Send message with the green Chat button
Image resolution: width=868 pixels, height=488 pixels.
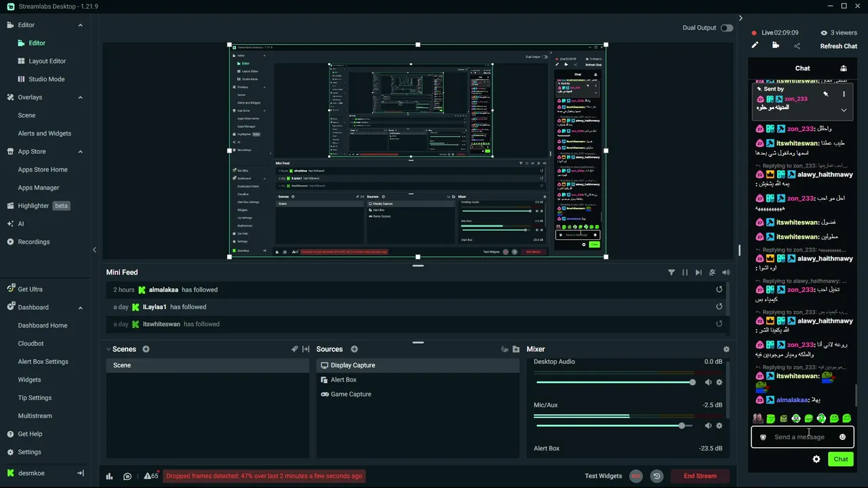coord(841,459)
